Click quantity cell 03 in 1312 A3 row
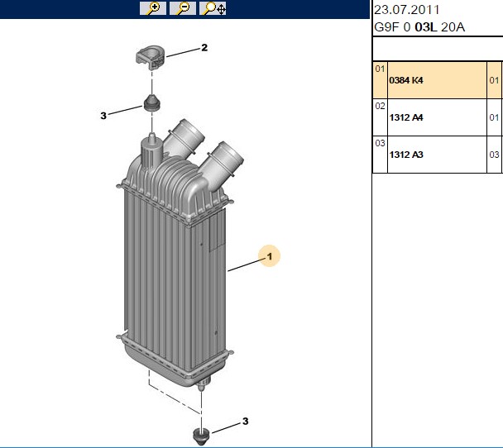 point(494,155)
